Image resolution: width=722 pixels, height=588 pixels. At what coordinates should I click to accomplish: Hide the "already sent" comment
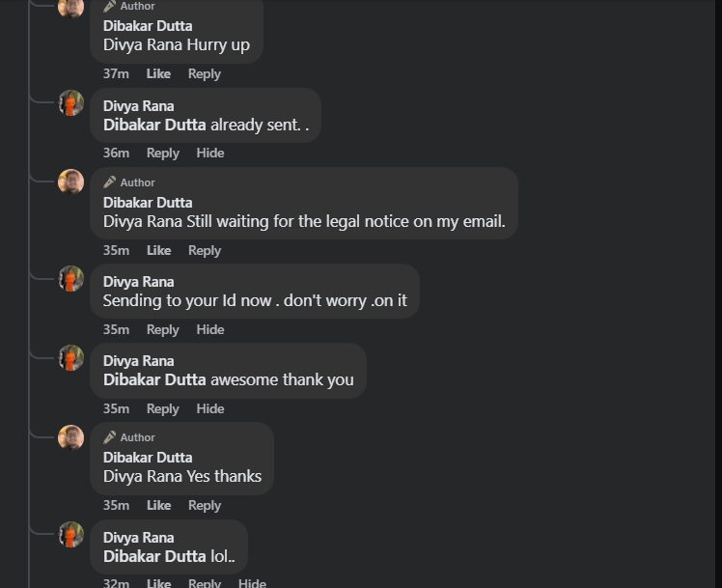click(x=209, y=153)
